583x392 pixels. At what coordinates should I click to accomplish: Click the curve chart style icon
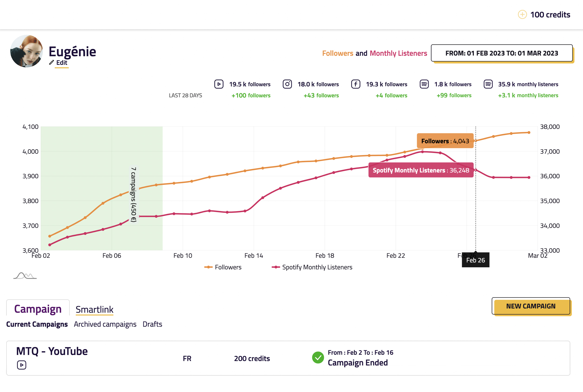pos(25,275)
